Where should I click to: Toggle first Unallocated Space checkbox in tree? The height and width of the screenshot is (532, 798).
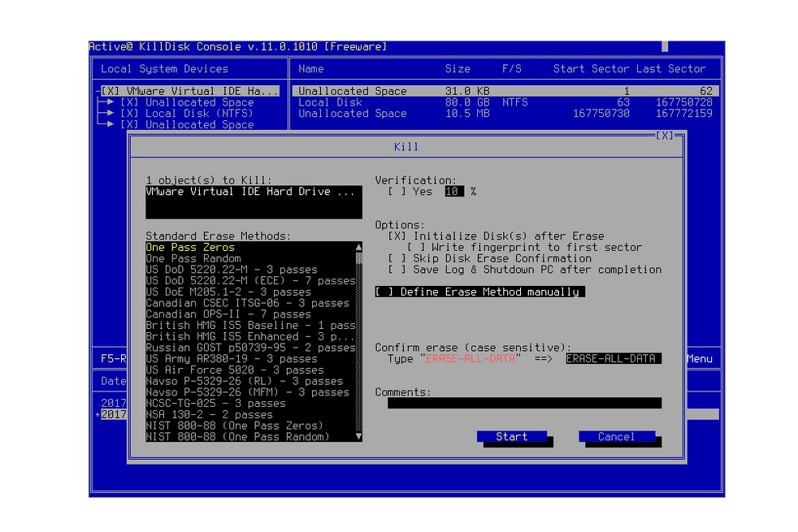point(129,102)
